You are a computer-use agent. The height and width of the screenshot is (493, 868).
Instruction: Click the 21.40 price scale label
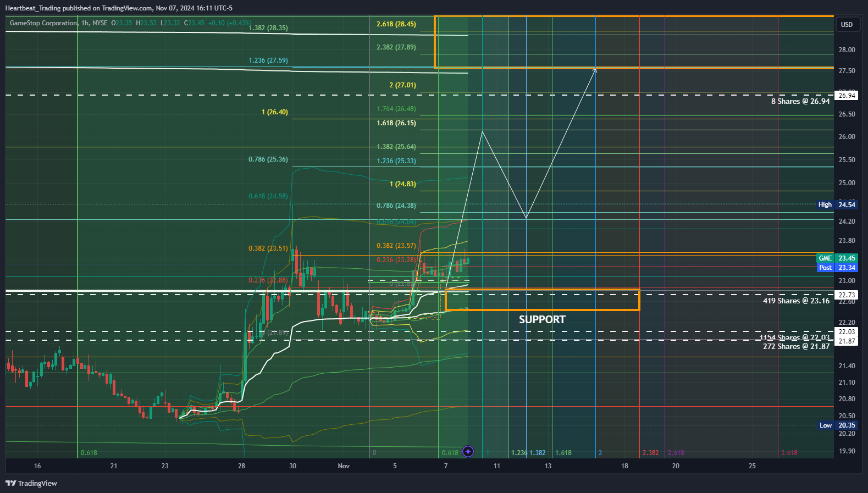847,366
